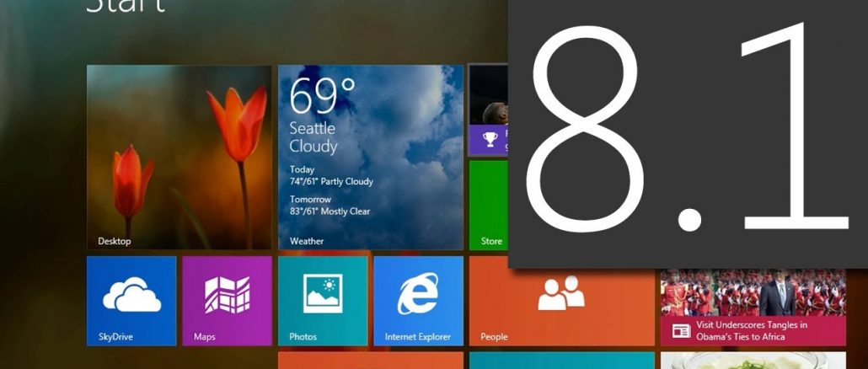
Task: Open the food photo tile
Action: [753, 361]
